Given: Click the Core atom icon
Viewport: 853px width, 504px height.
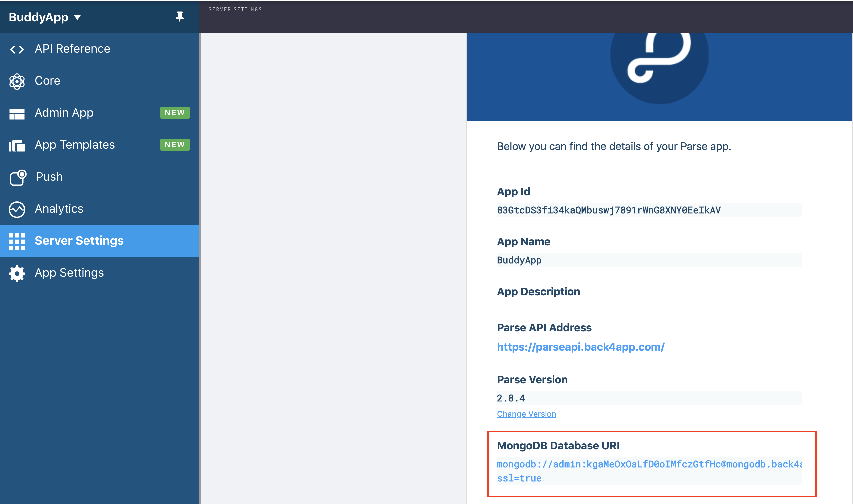Looking at the screenshot, I should coord(17,82).
